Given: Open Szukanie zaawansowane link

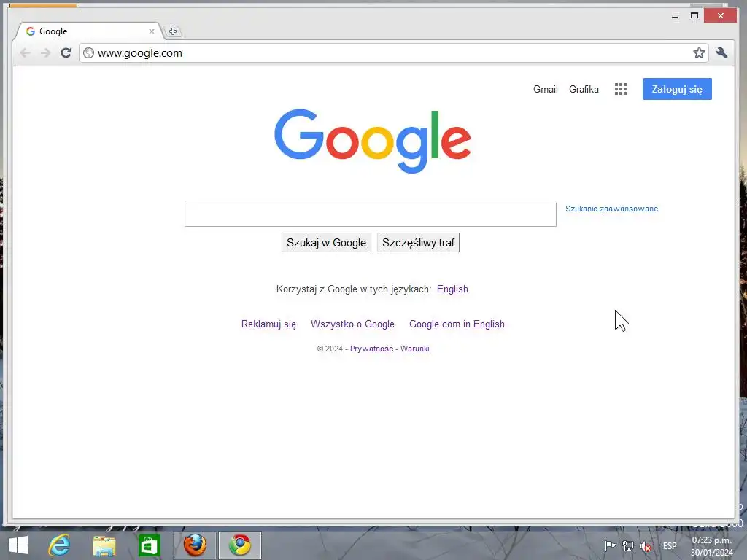Looking at the screenshot, I should (612, 209).
